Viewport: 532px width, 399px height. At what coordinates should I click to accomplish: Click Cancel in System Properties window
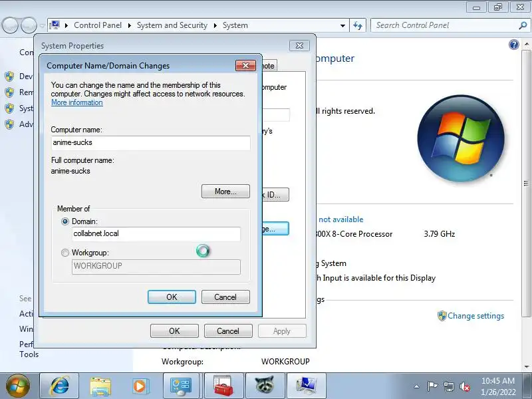(228, 331)
